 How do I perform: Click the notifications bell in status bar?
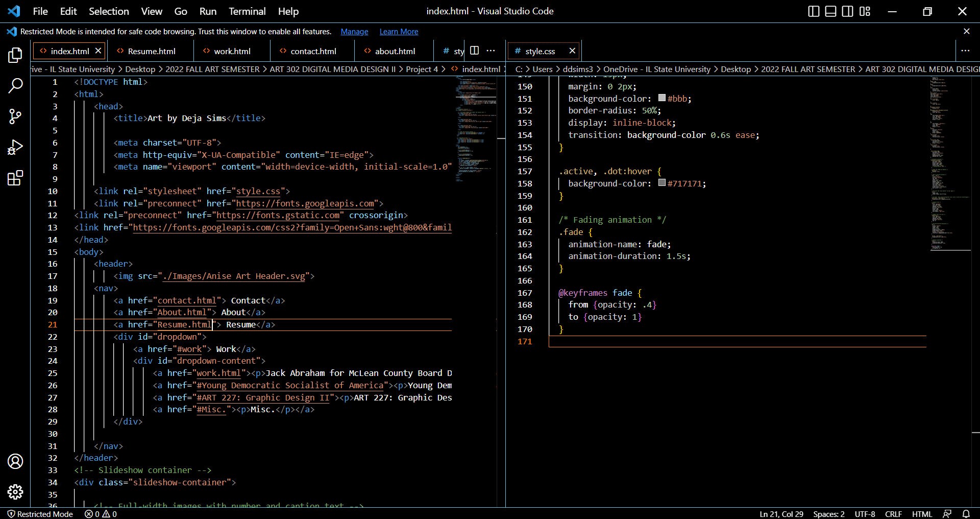[x=966, y=514]
